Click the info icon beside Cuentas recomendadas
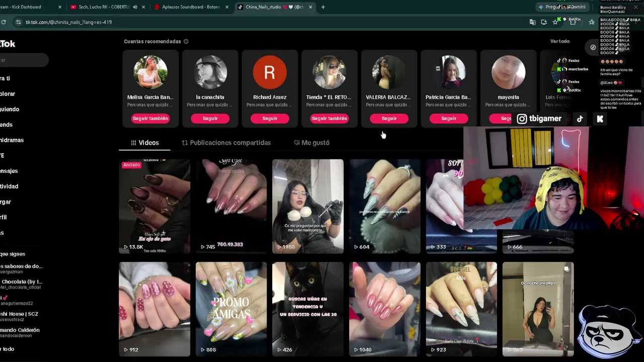This screenshot has height=362, width=644. pos(186,42)
